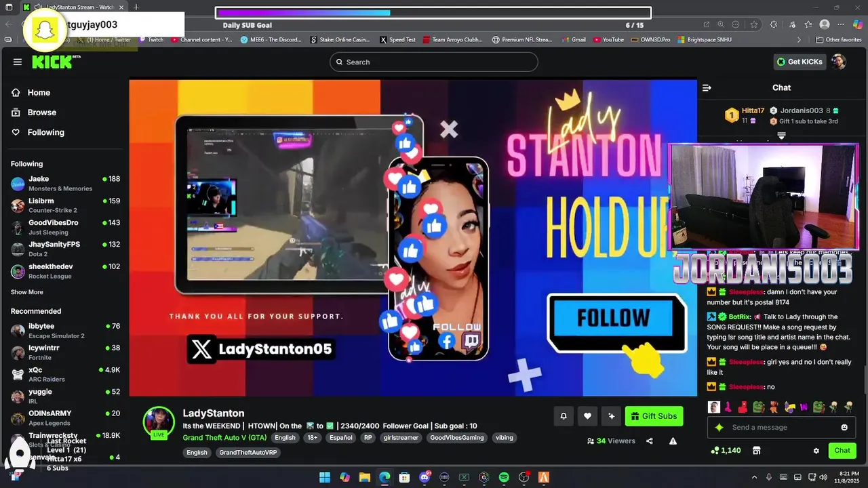Open Icywintrr recommended channel
This screenshot has width=868, height=488.
pos(66,352)
